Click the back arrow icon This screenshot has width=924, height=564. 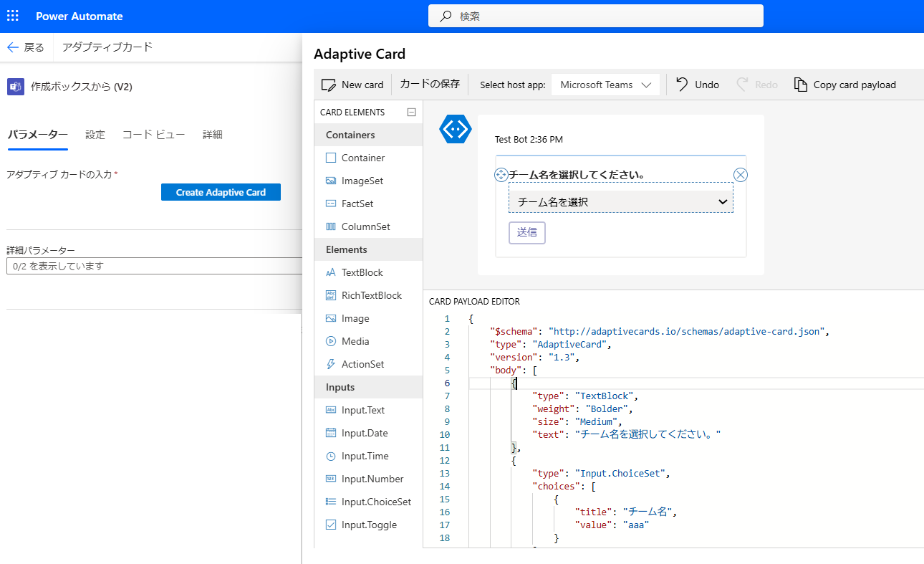[x=12, y=47]
